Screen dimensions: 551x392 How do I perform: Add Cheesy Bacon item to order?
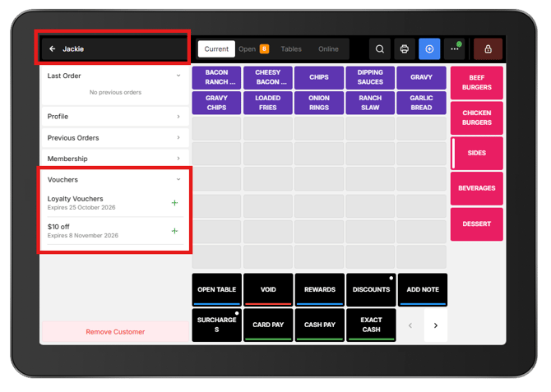[268, 77]
